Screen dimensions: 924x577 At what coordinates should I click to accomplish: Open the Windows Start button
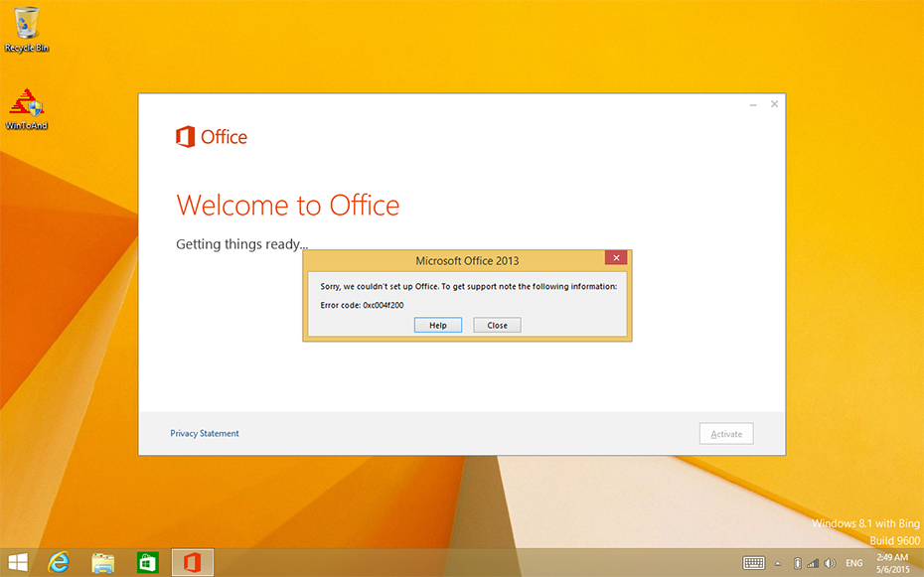(x=18, y=563)
